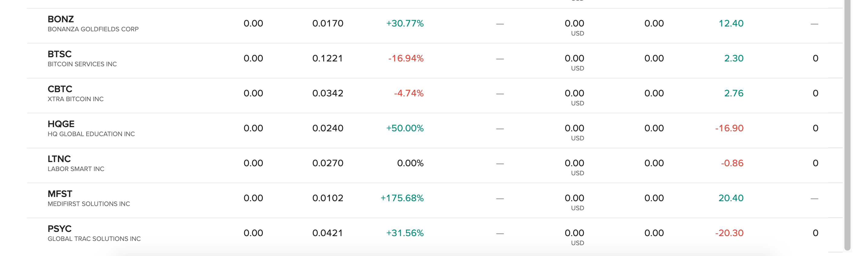Click the -16.90 value in the HQGE row
868x256 pixels.
pos(729,129)
